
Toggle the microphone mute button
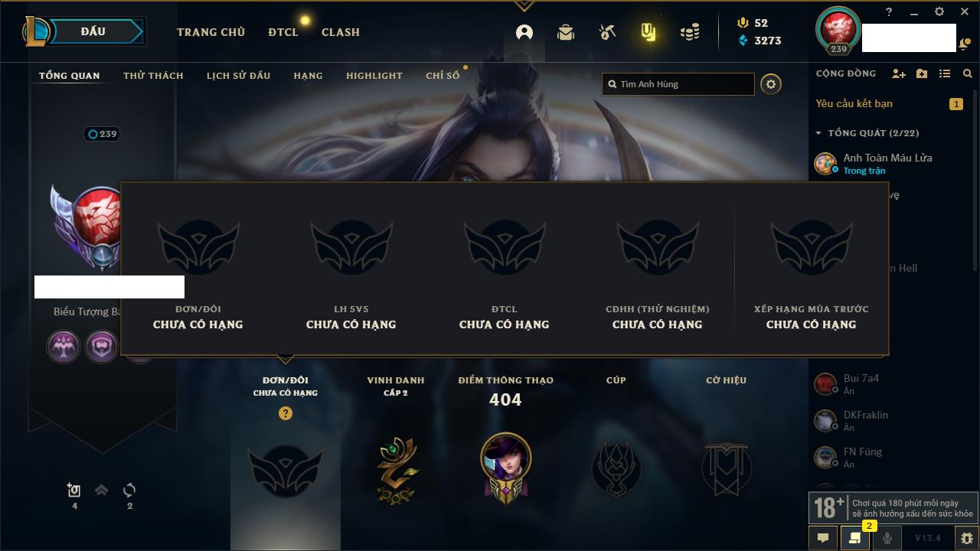tap(887, 538)
